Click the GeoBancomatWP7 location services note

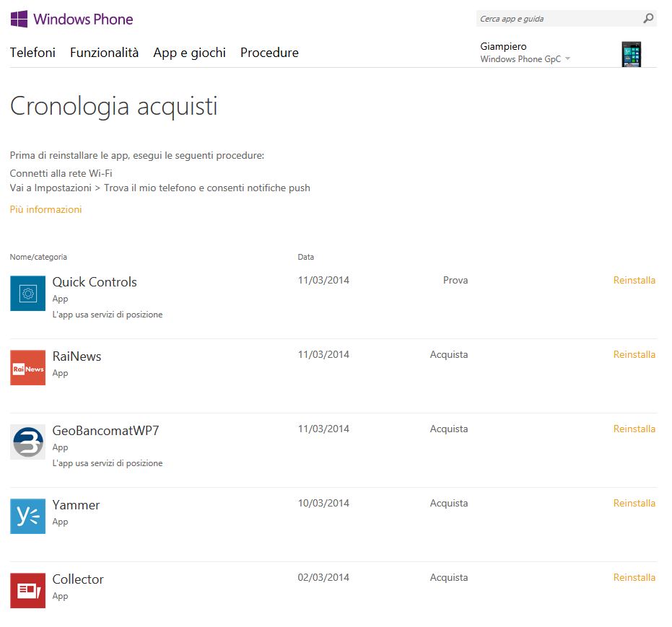108,463
